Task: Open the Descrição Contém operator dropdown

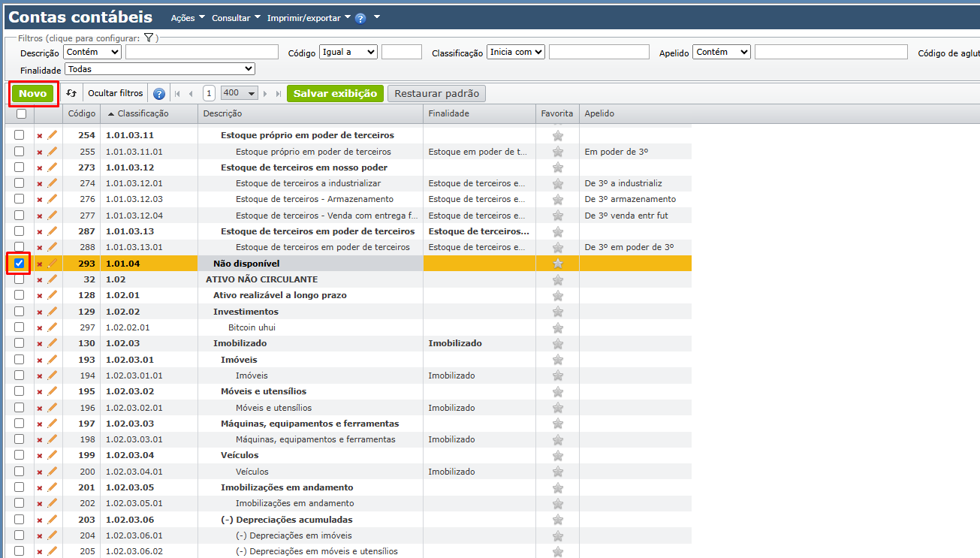Action: click(x=92, y=52)
